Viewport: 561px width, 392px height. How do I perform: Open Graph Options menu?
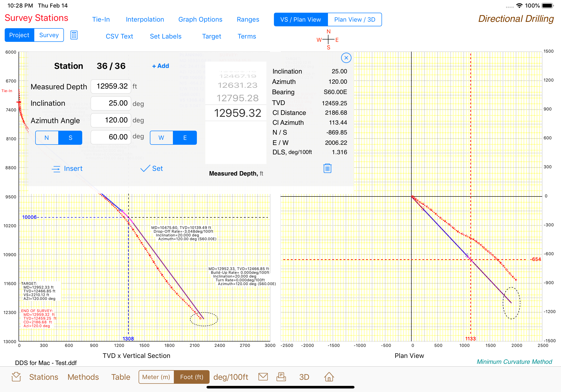(x=200, y=20)
